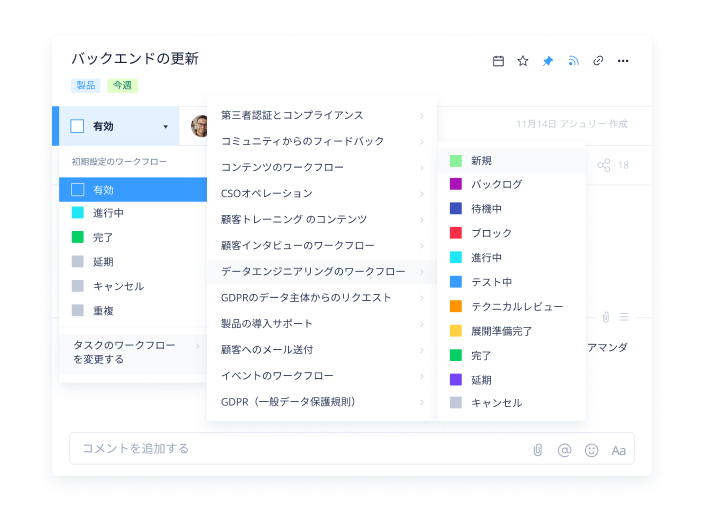The width and height of the screenshot is (704, 512).
Task: Select 延期 with violet swatch in submenu
Action: (x=511, y=380)
